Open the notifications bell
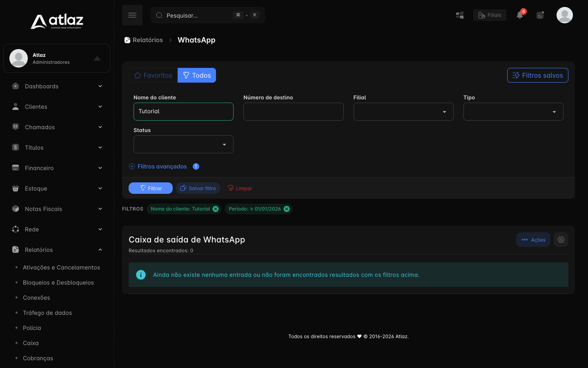 [520, 15]
